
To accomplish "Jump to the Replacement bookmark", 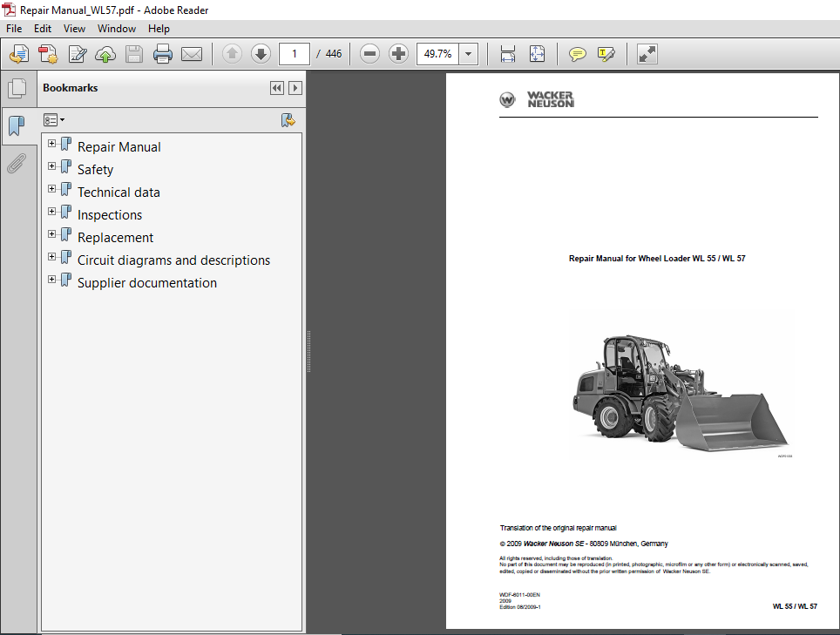I will click(x=115, y=238).
